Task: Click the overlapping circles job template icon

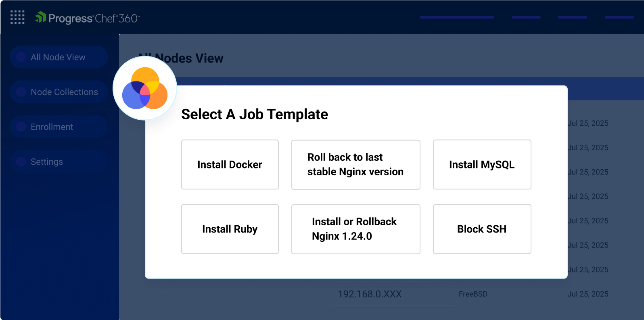Action: (x=145, y=88)
